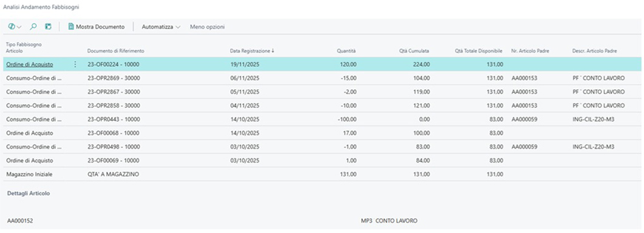Click the Descr. Articolo Padre column header
The width and height of the screenshot is (644, 233).
point(594,50)
